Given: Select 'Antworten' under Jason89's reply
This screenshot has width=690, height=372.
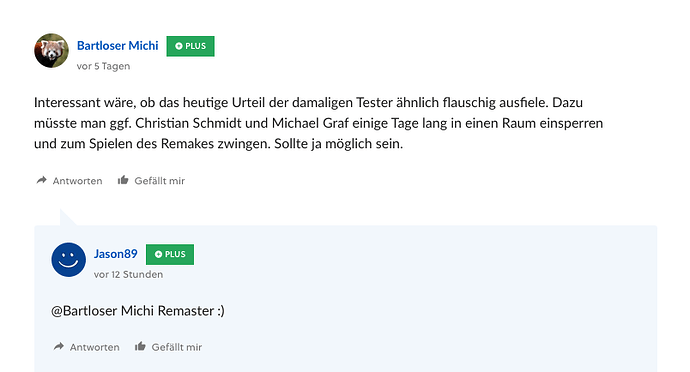Looking at the screenshot, I should (x=95, y=347).
